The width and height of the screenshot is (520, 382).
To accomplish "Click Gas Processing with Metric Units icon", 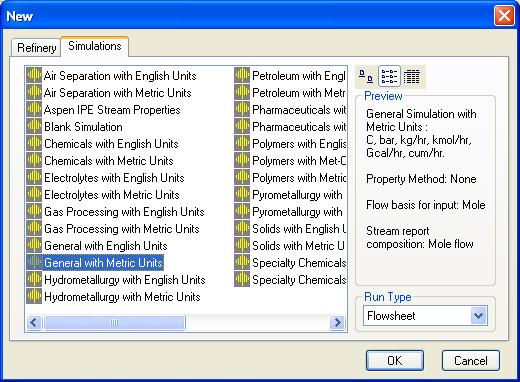I will tap(34, 228).
